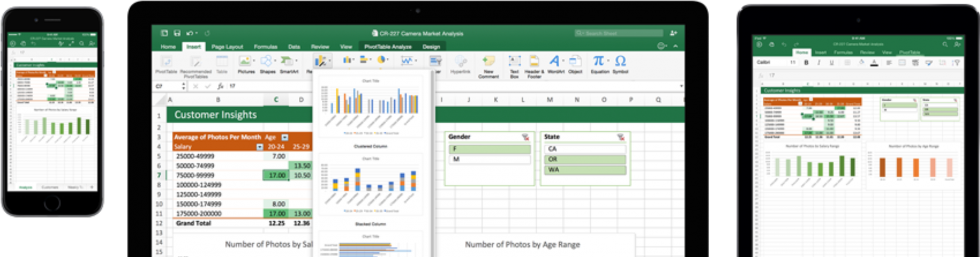Click the Text Box icon
The height and width of the screenshot is (257, 980).
click(x=514, y=63)
